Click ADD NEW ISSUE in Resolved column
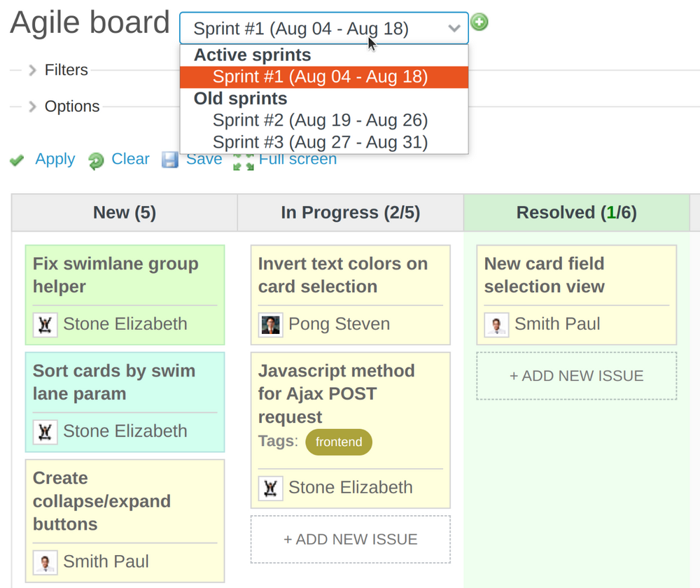The image size is (700, 588). pyautogui.click(x=576, y=376)
